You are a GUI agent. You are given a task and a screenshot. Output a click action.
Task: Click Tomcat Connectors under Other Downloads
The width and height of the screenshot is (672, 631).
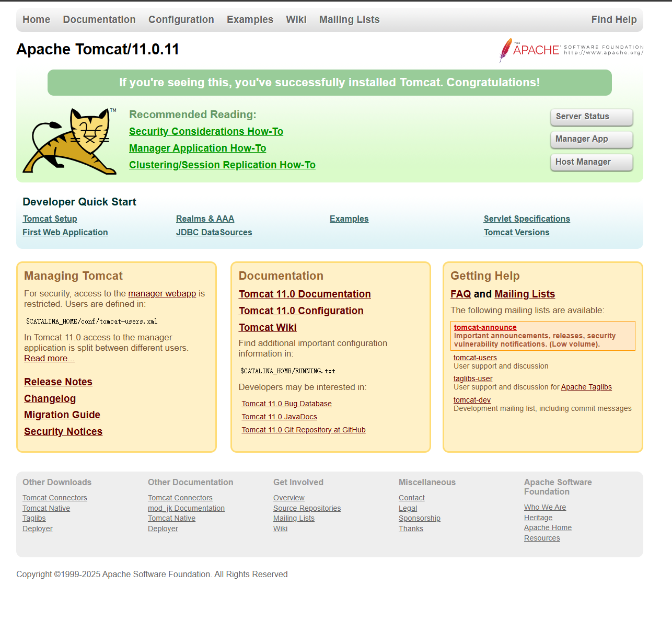pyautogui.click(x=55, y=498)
